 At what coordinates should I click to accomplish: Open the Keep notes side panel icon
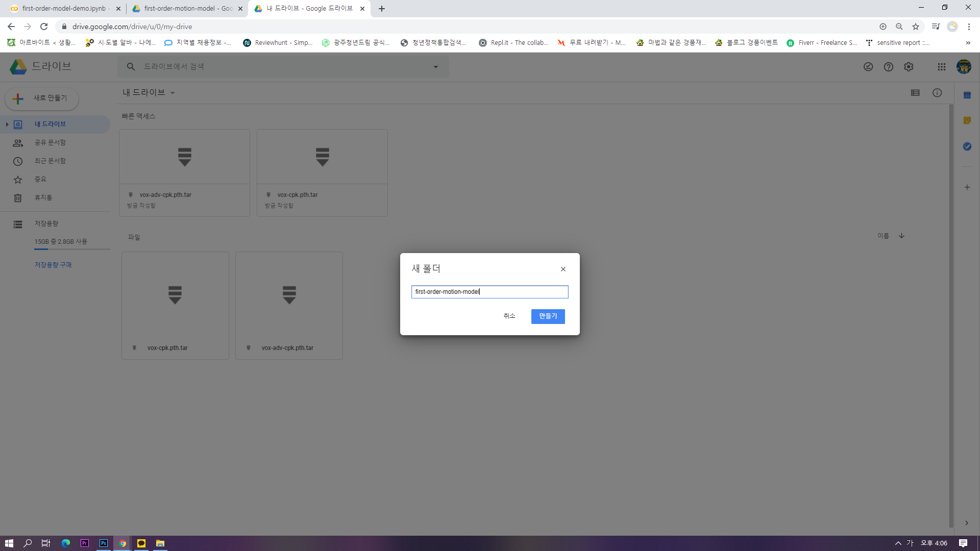967,121
